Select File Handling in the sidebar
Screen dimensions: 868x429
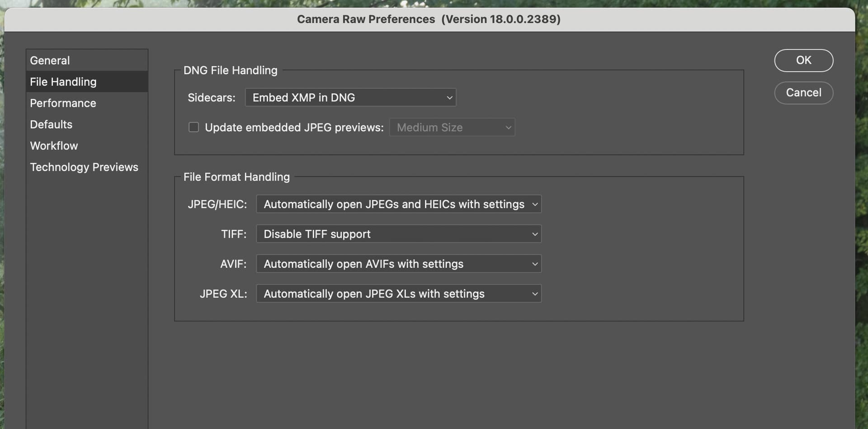(x=63, y=82)
